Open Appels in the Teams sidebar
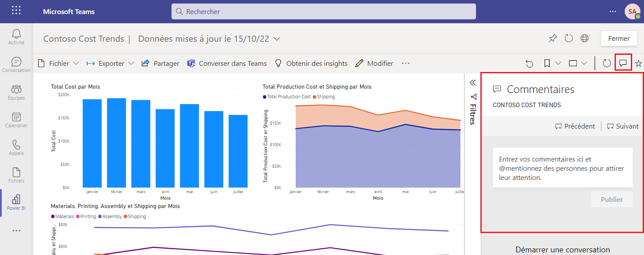644x255 pixels. click(x=16, y=148)
